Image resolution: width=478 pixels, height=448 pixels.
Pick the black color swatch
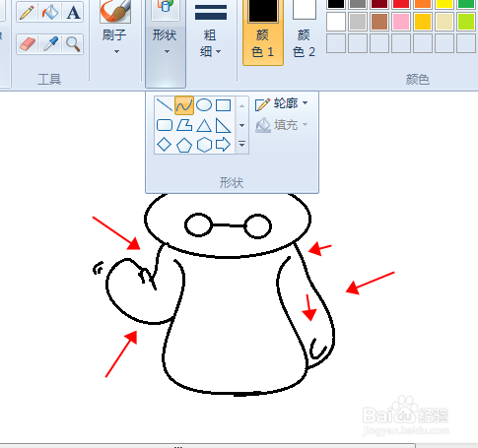[x=336, y=3]
